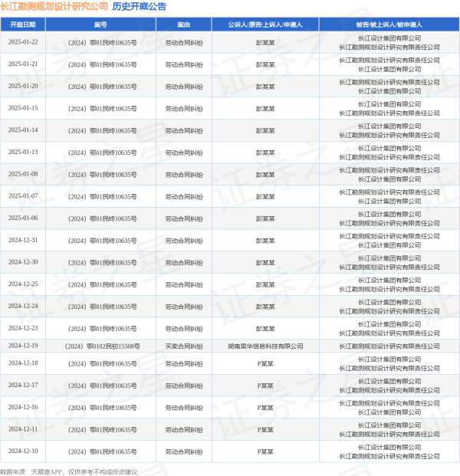Click the date cell 2024-12-30

coord(23,262)
